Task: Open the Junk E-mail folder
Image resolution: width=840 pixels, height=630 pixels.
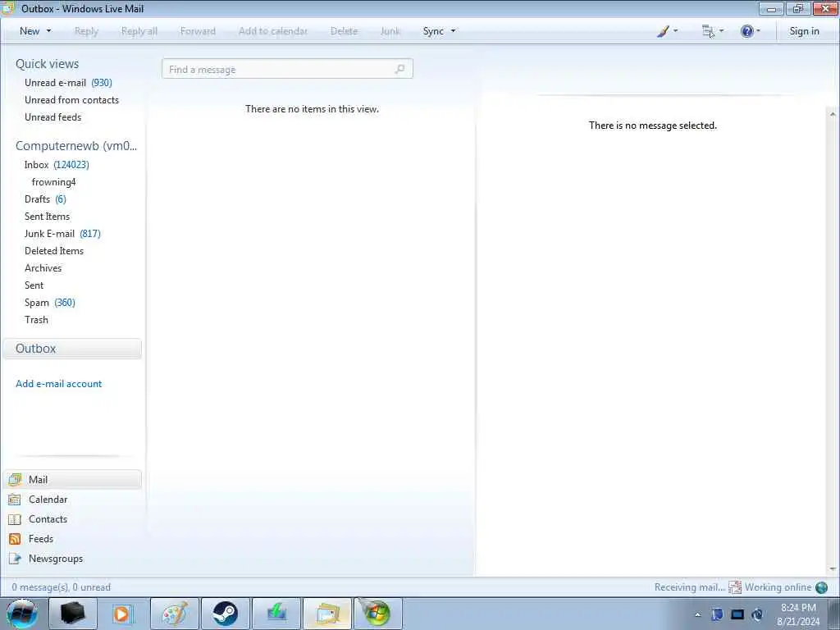Action: point(62,234)
